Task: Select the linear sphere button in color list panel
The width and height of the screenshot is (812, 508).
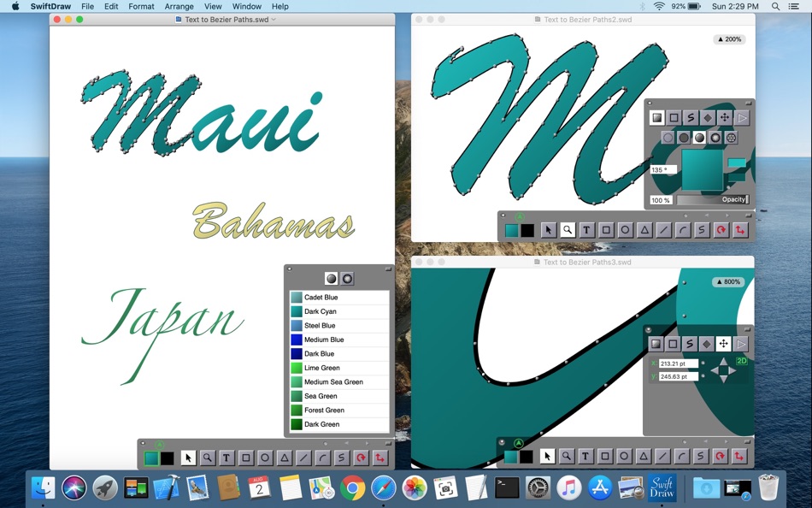Action: click(332, 279)
